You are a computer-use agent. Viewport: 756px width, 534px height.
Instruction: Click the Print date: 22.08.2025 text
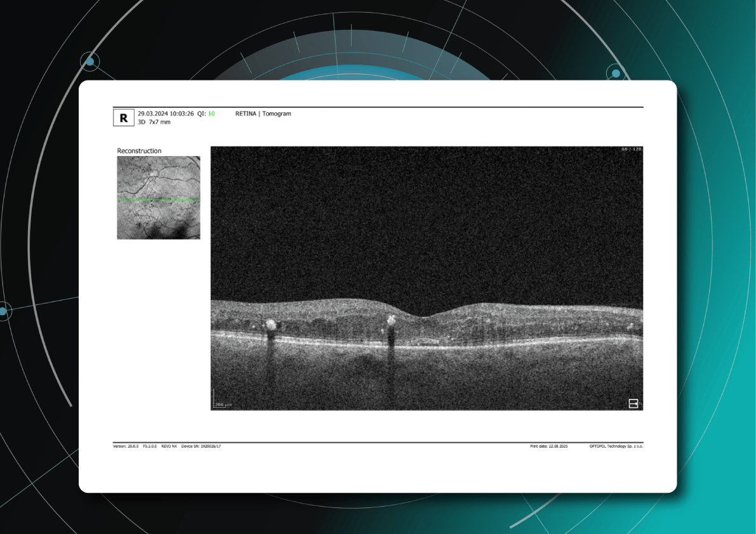point(548,446)
